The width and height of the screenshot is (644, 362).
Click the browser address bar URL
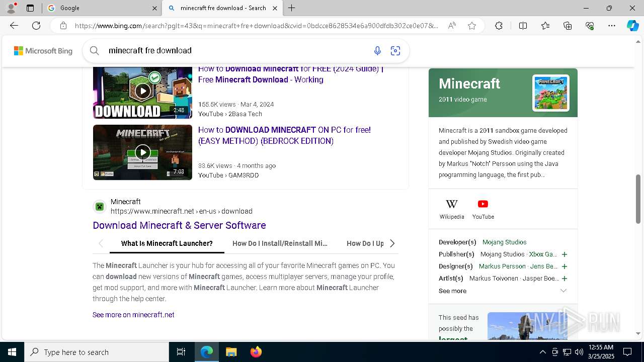point(257,26)
